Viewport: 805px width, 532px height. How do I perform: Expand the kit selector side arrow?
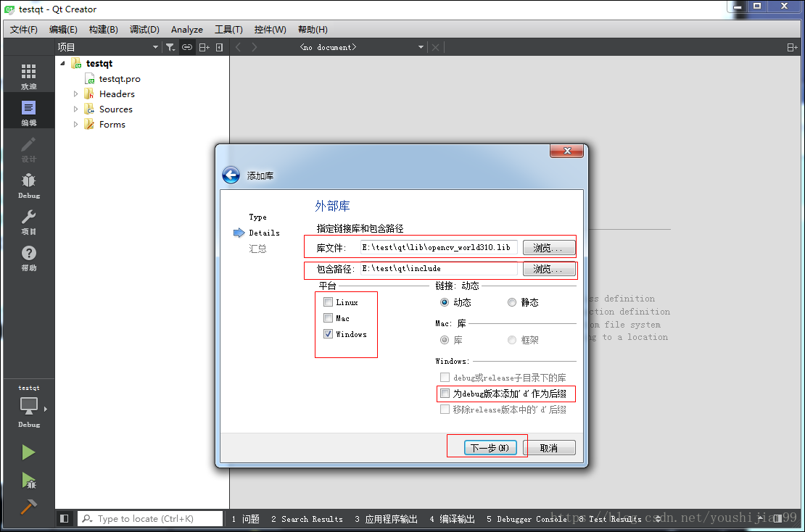[x=46, y=409]
